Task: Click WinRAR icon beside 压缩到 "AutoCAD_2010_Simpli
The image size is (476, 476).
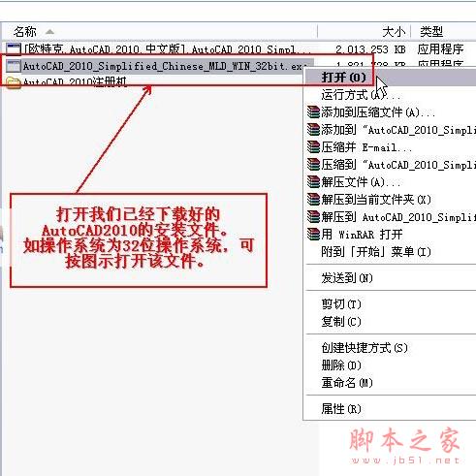Action: coord(313,165)
